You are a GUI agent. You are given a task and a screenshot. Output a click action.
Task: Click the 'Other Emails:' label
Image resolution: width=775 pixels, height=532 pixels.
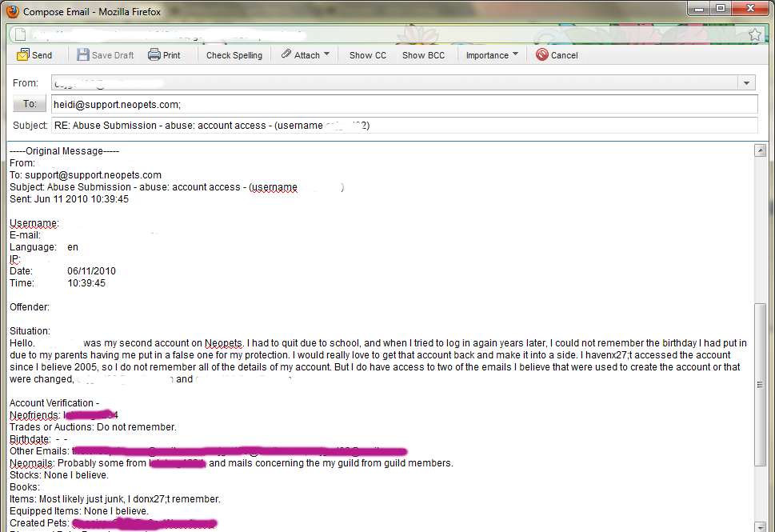(39, 451)
